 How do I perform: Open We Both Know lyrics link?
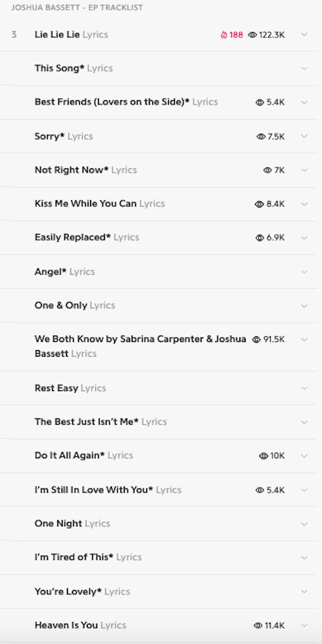point(141,346)
